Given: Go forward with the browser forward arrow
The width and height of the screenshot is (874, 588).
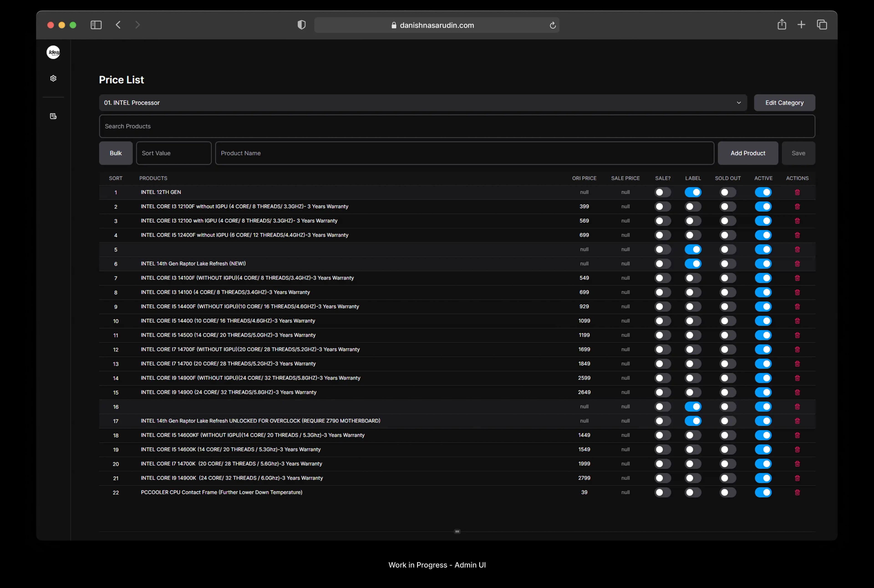Looking at the screenshot, I should pyautogui.click(x=138, y=25).
